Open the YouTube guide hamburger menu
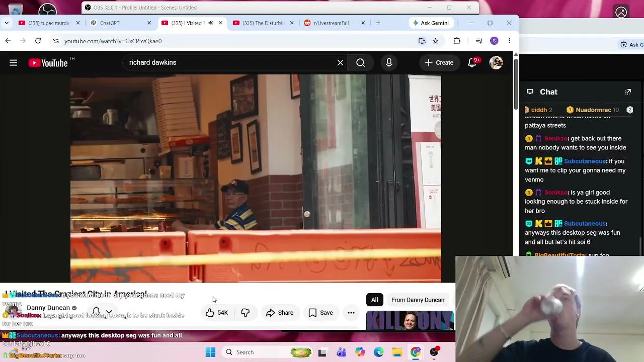The image size is (644, 362). pos(14,63)
